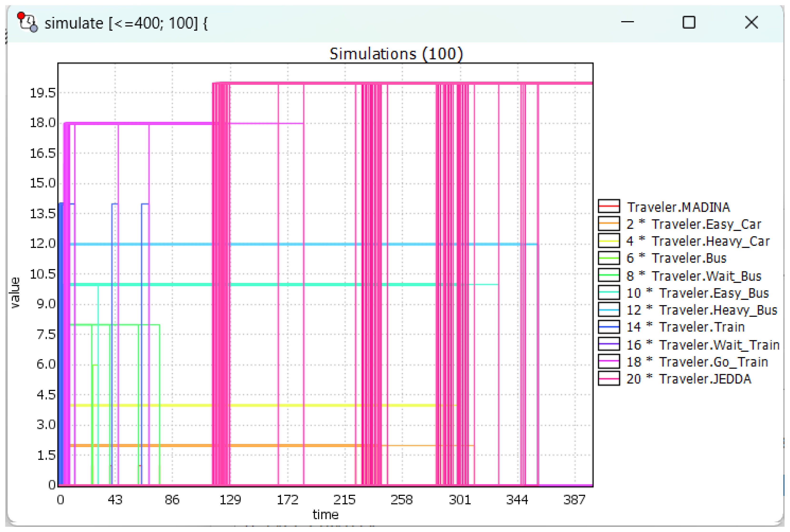Maximize the simulate window
The height and width of the screenshot is (532, 790).
point(688,22)
